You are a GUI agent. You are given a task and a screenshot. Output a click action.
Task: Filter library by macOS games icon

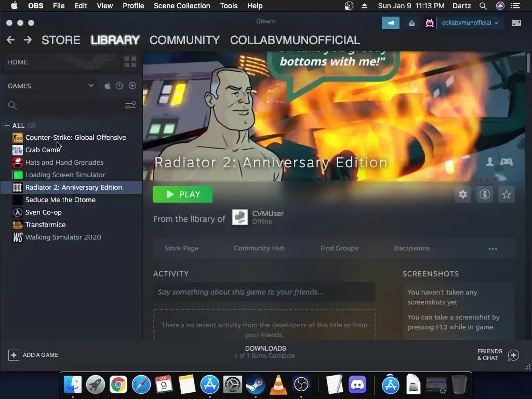107,86
